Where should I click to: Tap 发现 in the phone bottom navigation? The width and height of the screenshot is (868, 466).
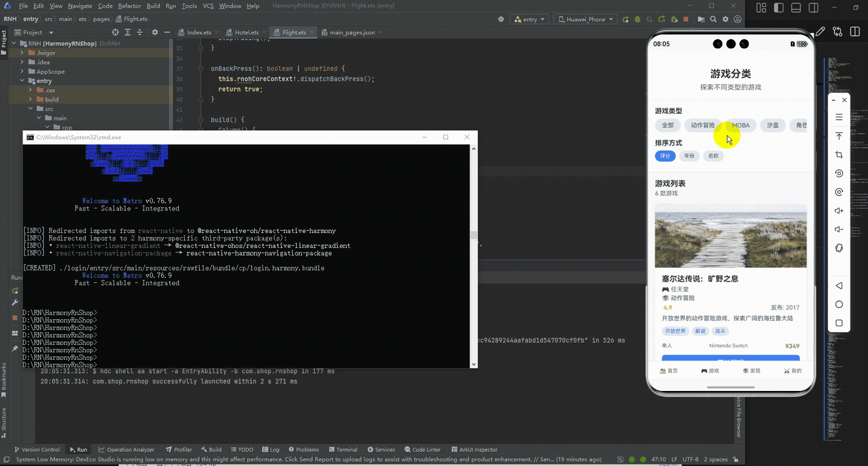751,371
